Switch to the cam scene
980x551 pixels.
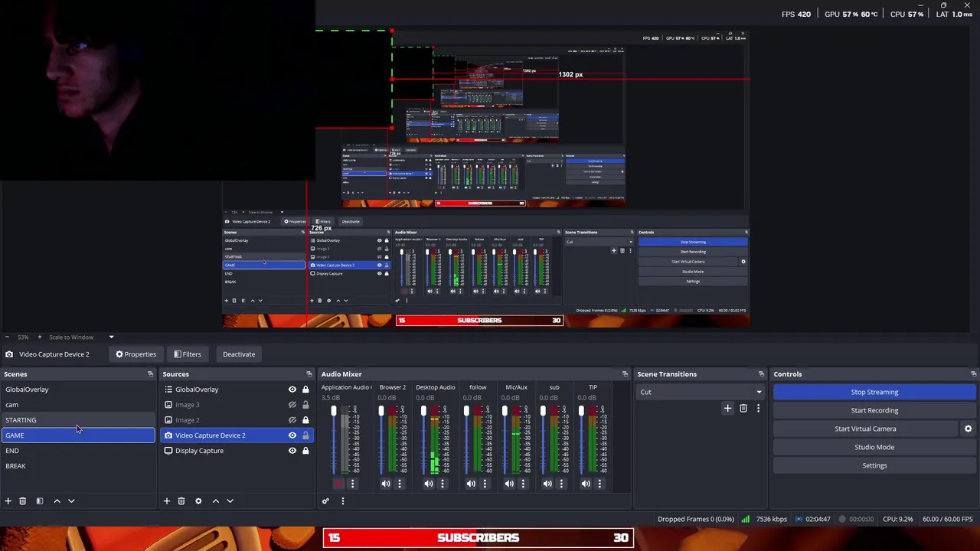coord(78,405)
